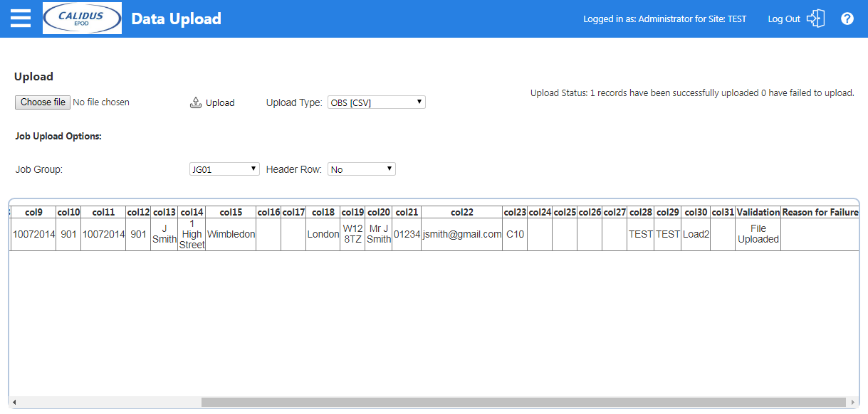Screen dimensions: 868x414
Task: Select the C10 cell
Action: [x=515, y=234]
